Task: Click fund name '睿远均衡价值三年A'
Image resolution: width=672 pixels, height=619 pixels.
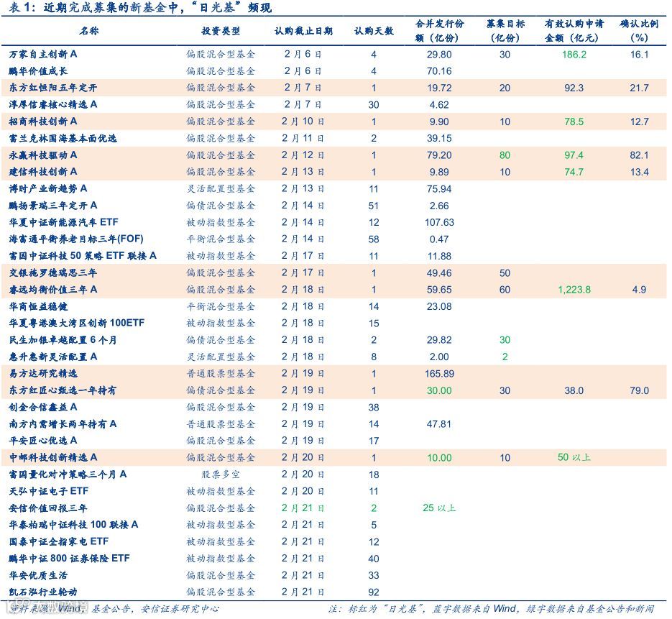Action: [52, 289]
